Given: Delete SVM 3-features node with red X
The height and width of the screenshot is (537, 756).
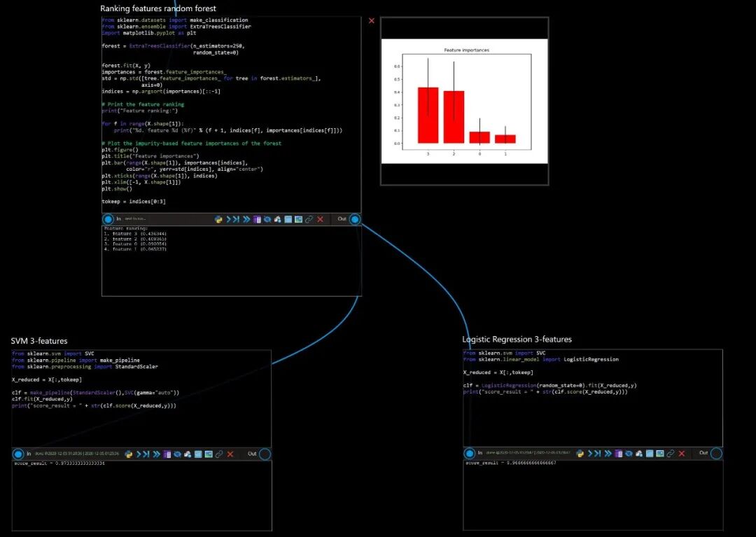Looking at the screenshot, I should (x=230, y=454).
